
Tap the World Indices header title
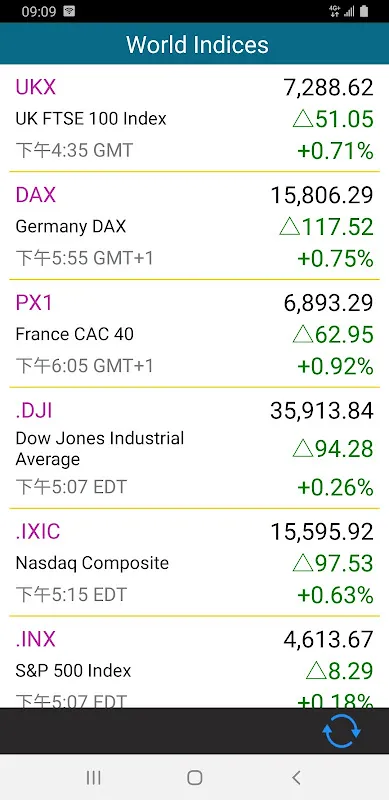tap(197, 44)
